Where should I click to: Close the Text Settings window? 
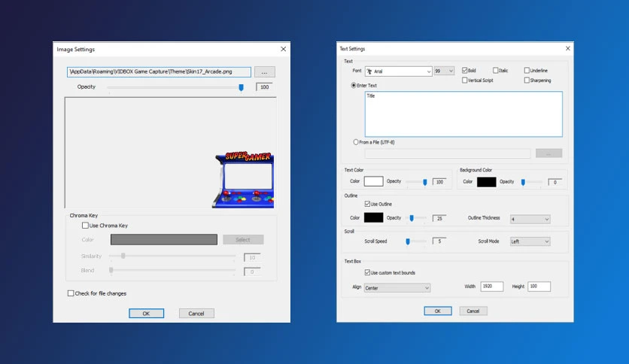coord(567,48)
